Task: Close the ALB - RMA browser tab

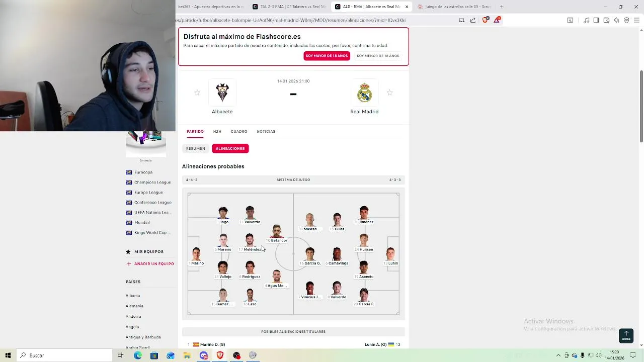Action: click(407, 7)
